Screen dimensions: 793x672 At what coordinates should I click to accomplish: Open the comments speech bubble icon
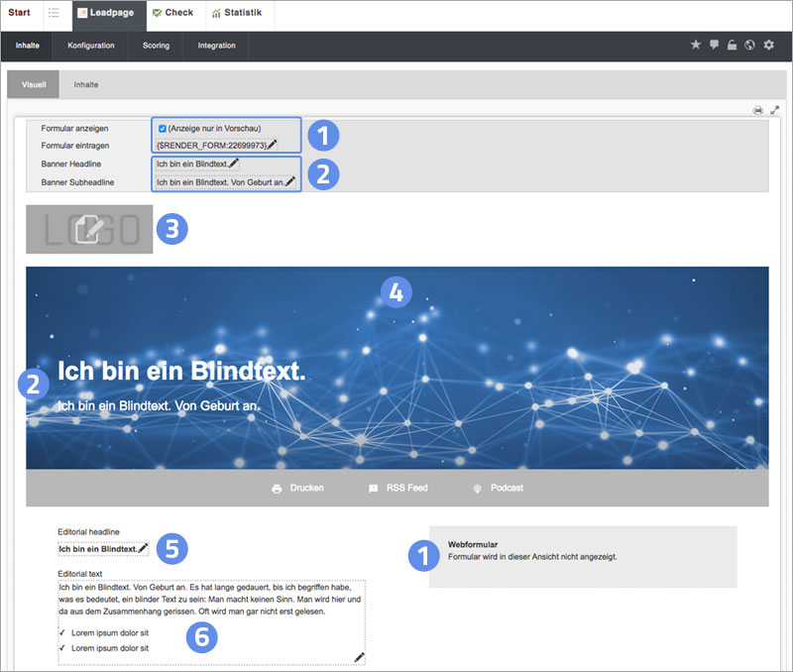[x=714, y=46]
